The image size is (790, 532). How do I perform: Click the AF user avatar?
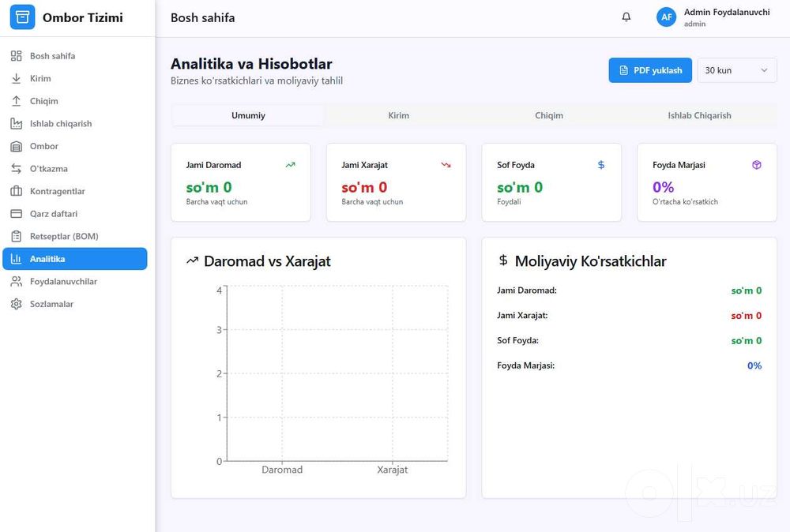coord(666,17)
